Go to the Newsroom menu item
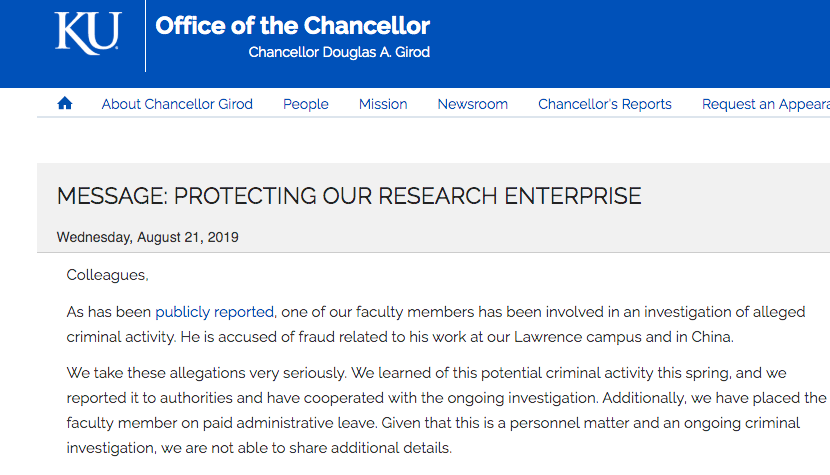The height and width of the screenshot is (475, 830). pyautogui.click(x=472, y=104)
